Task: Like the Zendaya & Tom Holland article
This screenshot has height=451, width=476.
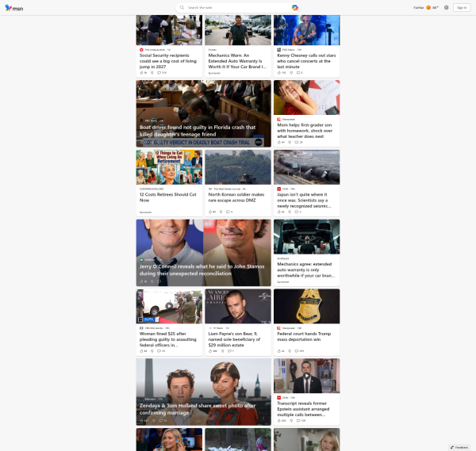Action: coord(141,421)
